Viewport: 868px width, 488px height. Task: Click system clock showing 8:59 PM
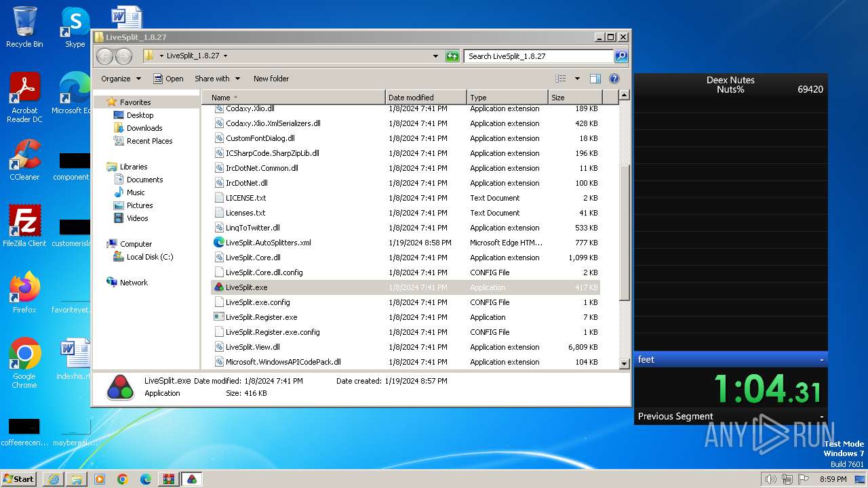833,479
